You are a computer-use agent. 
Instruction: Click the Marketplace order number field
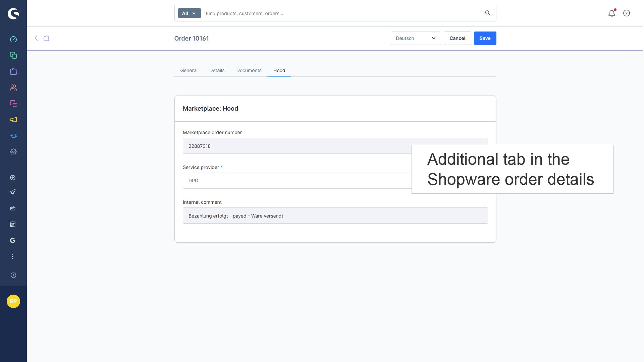[x=335, y=146]
